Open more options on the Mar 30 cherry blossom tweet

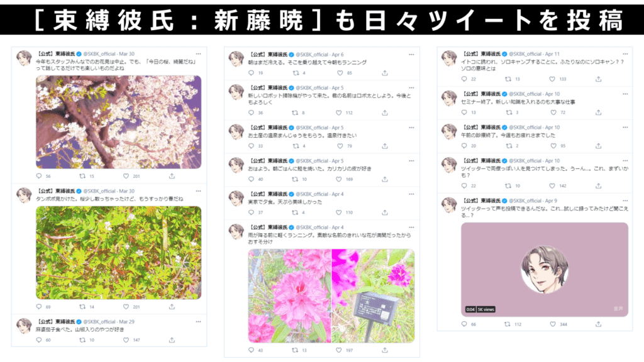(198, 54)
